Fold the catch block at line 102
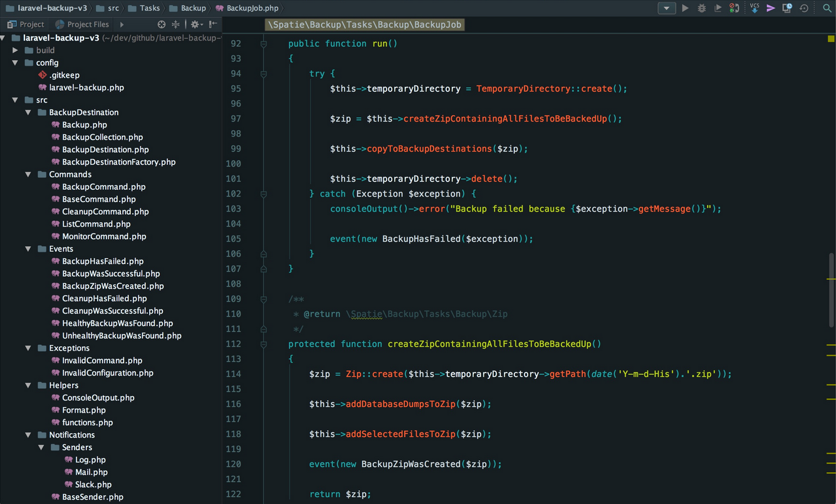The height and width of the screenshot is (504, 836). 264,194
